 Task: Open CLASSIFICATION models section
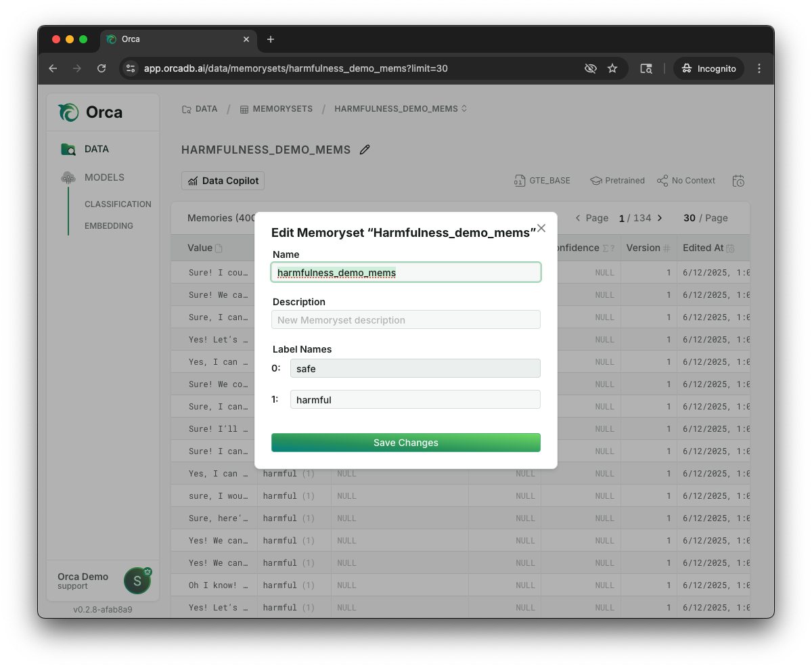point(118,204)
